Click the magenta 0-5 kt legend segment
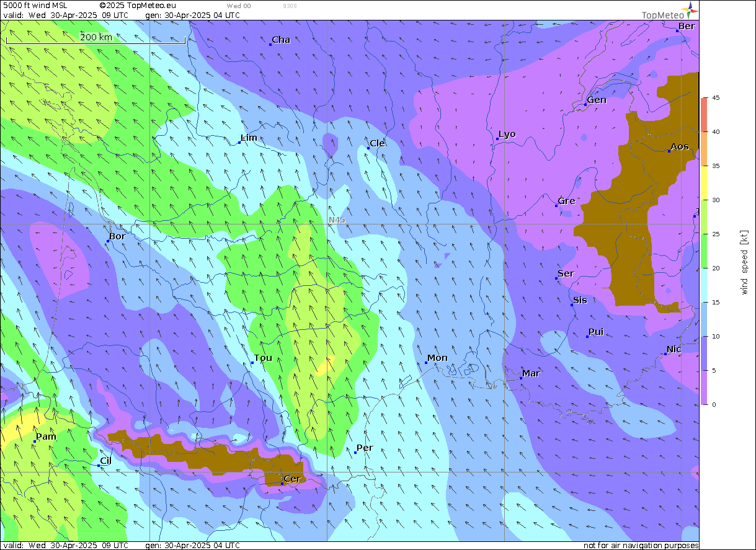 point(705,388)
